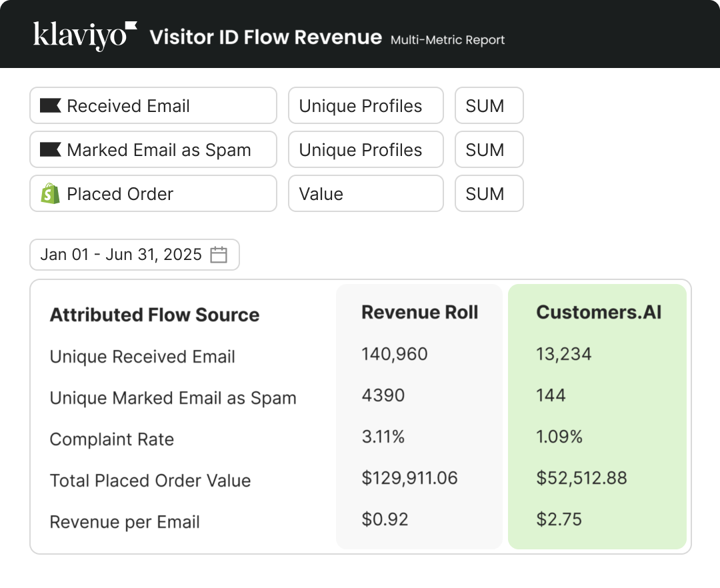Image resolution: width=720 pixels, height=588 pixels.
Task: Click the Revenue Roll spam count 4390
Action: (x=383, y=395)
